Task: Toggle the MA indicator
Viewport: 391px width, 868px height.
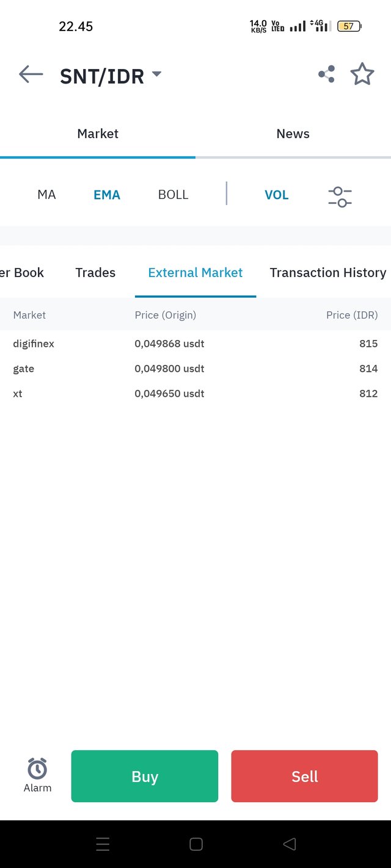Action: [x=46, y=195]
